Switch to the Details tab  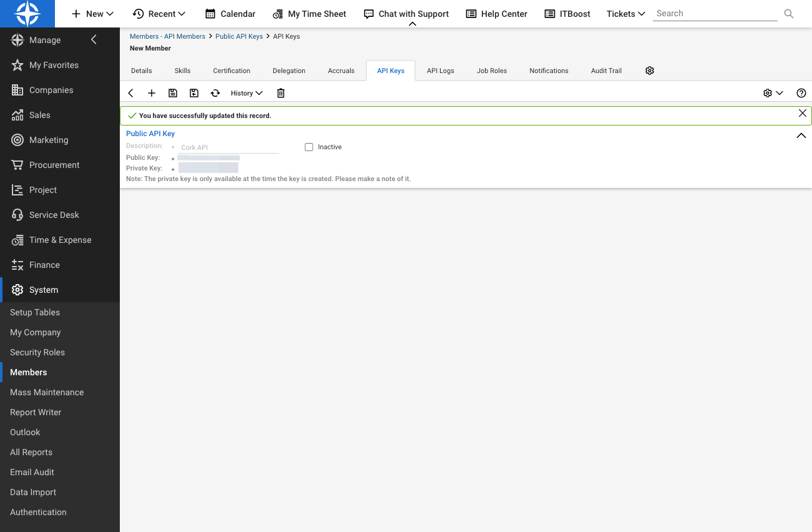coord(142,71)
